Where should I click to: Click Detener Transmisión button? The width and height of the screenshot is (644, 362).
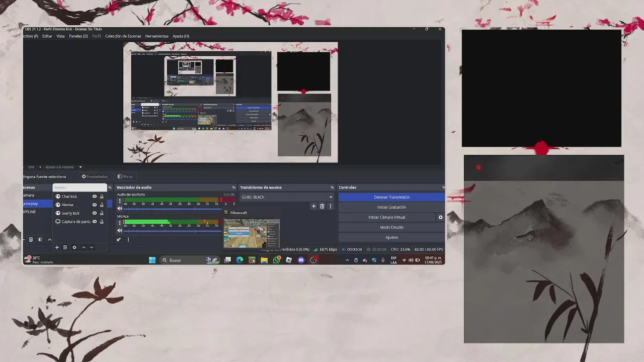[x=391, y=197]
